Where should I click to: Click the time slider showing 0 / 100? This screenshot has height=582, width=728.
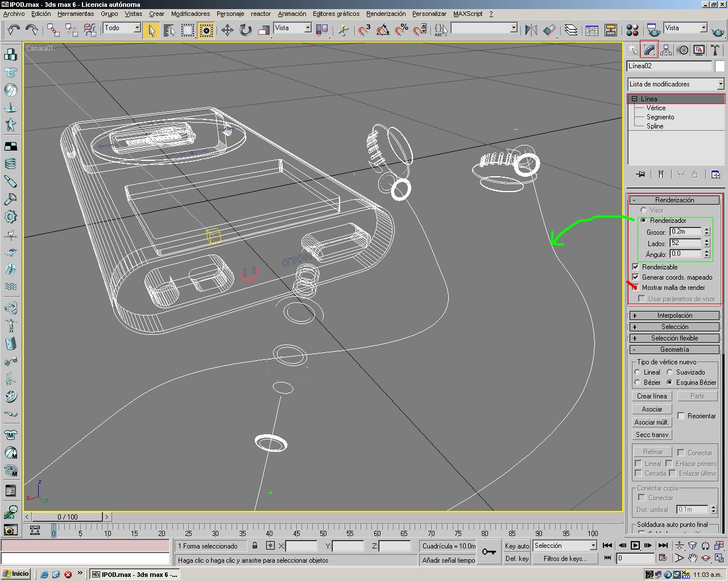coord(68,517)
